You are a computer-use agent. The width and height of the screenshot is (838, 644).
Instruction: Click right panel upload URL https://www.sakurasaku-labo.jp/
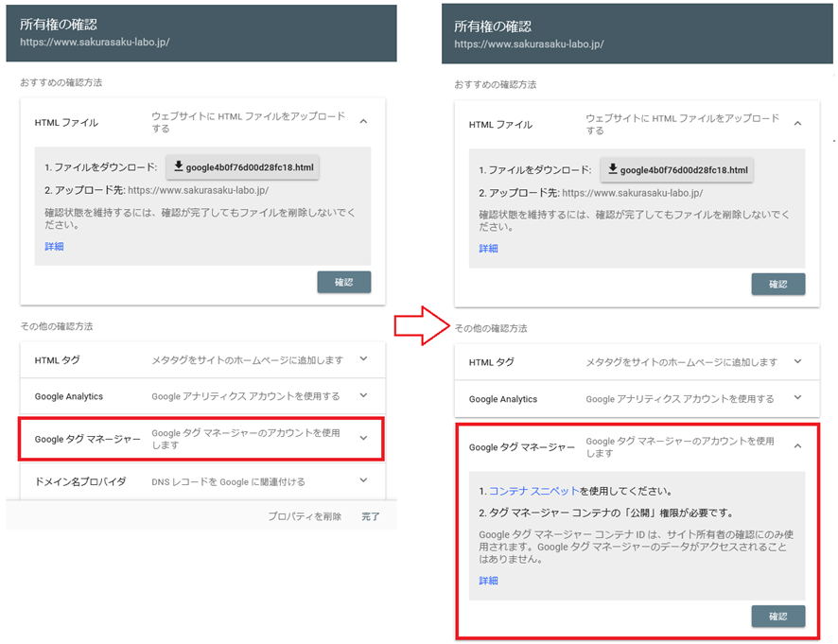click(632, 193)
